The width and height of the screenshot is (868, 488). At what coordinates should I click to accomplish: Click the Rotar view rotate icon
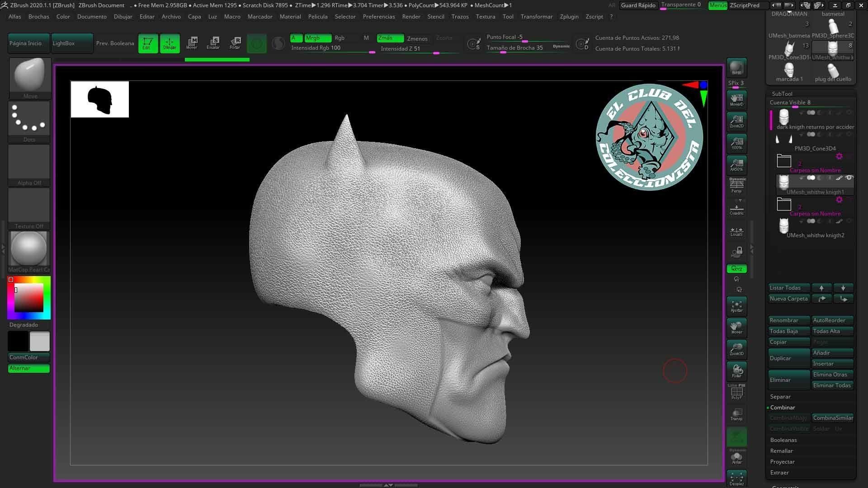(736, 371)
